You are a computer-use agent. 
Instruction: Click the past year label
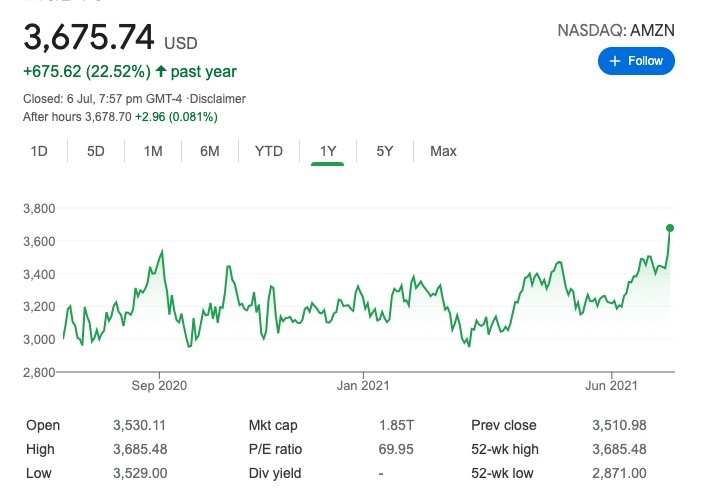pos(204,71)
